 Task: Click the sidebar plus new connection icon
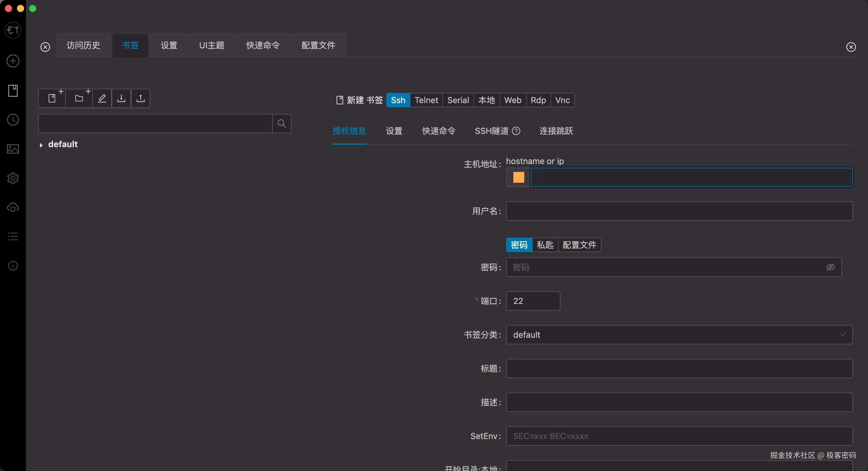click(13, 61)
